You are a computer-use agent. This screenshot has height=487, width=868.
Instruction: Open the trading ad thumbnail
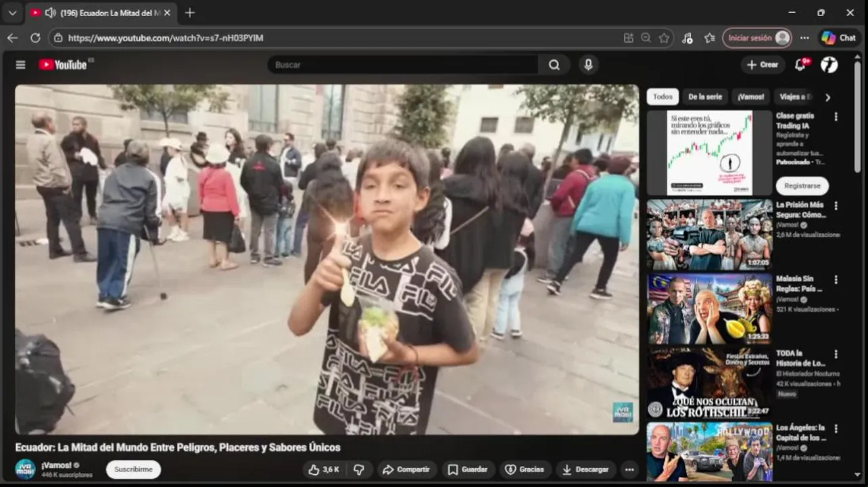click(x=709, y=153)
